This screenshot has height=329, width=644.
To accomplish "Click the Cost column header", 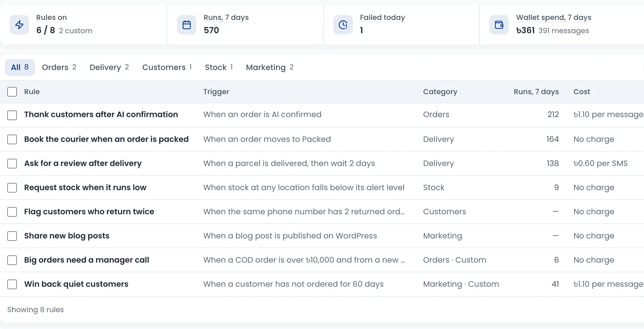I will tap(582, 92).
